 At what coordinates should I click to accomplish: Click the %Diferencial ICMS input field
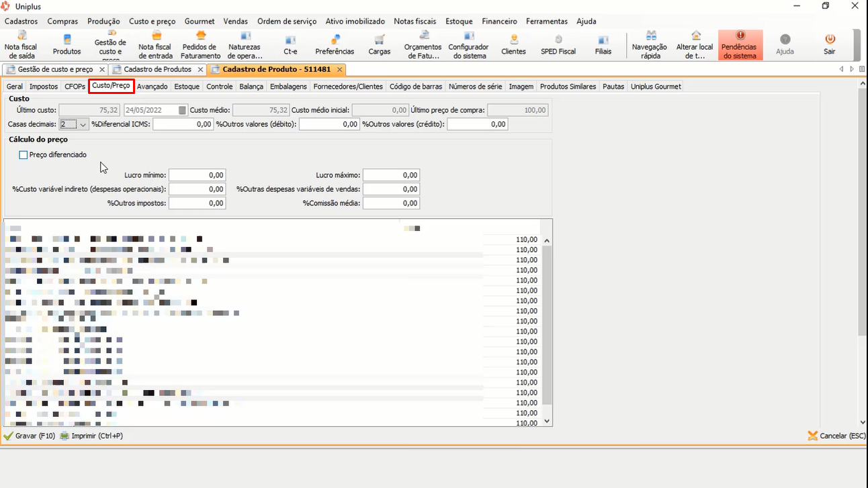(183, 124)
